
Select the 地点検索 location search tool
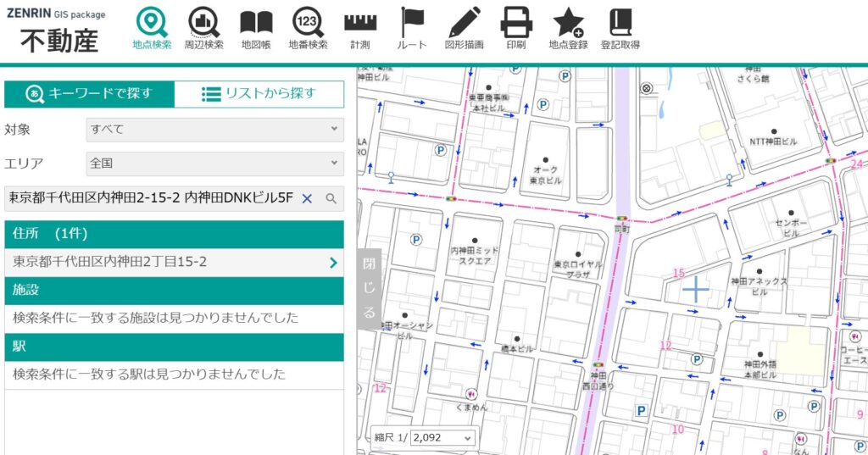pos(152,28)
